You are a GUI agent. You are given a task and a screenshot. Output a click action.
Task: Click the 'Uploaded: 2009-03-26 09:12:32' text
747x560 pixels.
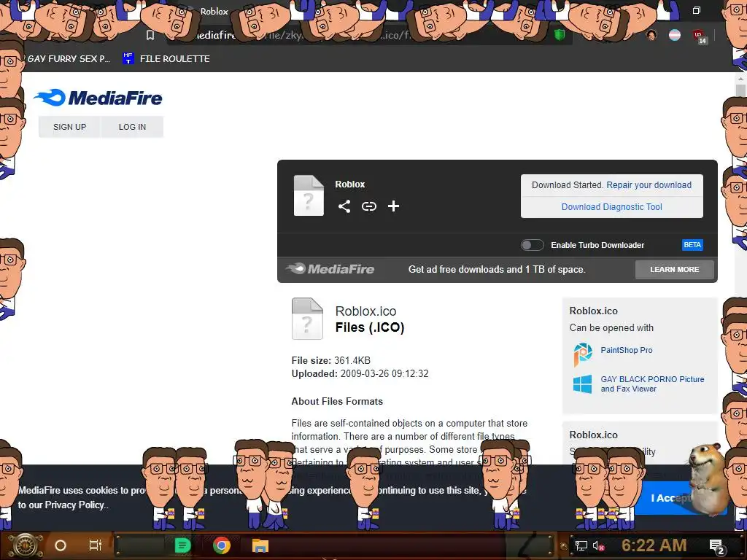(x=360, y=374)
